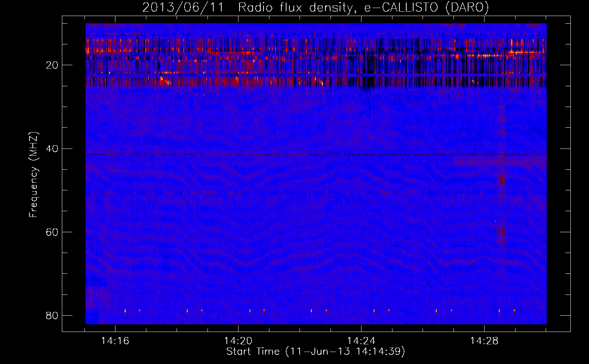The width and height of the screenshot is (589, 364).
Task: Click the 60 MHz frequency tick label
Action: 52,232
